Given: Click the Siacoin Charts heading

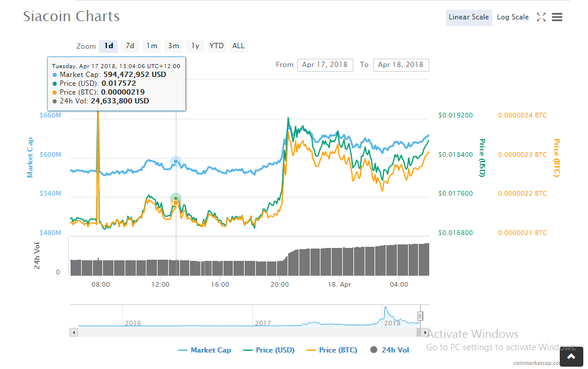Looking at the screenshot, I should coord(71,16).
